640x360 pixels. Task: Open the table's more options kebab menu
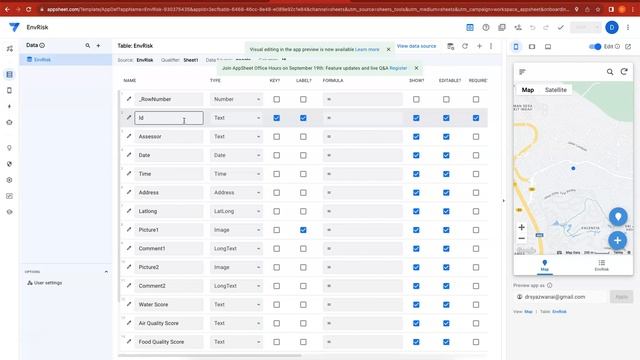coord(491,46)
